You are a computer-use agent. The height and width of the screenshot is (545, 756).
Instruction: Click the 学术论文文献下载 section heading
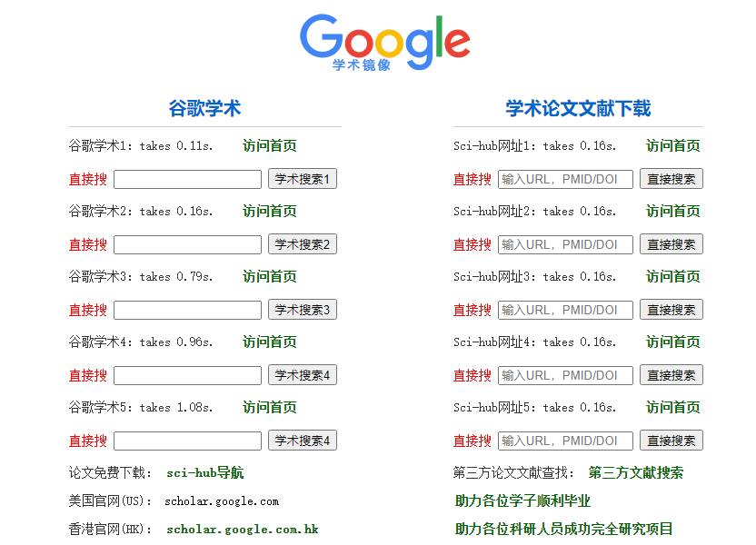pyautogui.click(x=578, y=108)
